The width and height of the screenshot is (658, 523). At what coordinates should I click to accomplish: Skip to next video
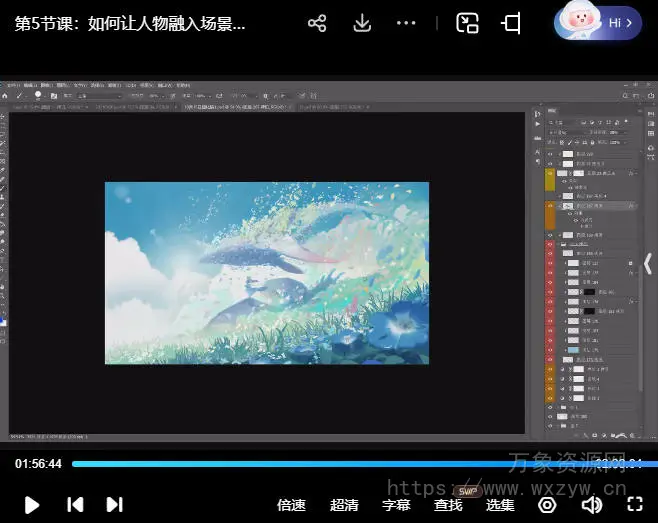point(115,505)
